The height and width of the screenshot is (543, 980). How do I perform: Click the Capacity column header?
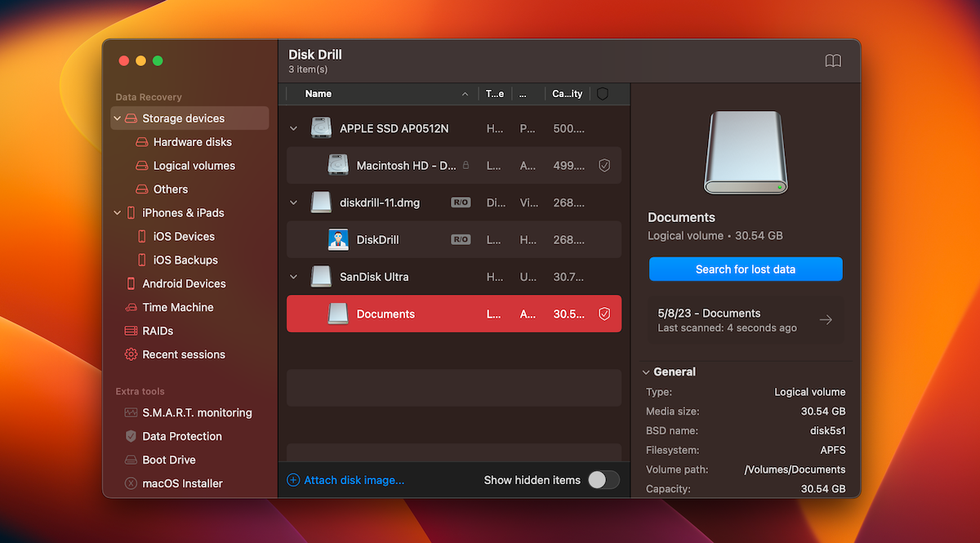568,94
